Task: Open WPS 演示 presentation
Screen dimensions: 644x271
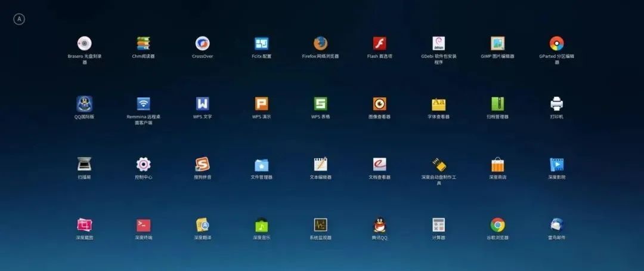Action: (x=262, y=104)
